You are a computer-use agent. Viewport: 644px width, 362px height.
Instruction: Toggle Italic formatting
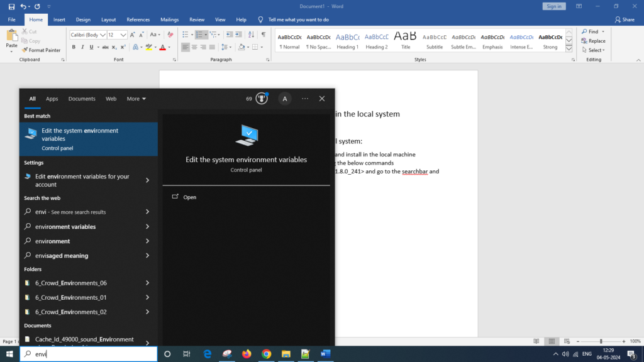point(82,47)
